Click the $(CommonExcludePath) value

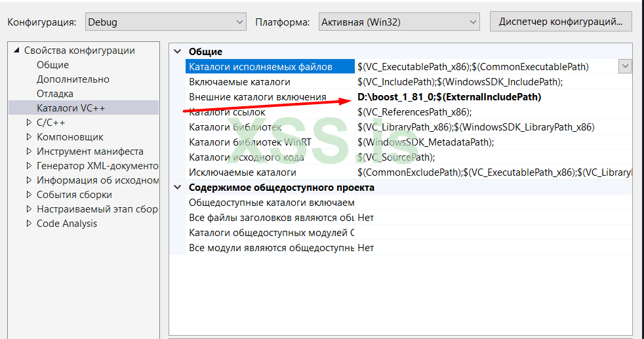click(x=494, y=172)
